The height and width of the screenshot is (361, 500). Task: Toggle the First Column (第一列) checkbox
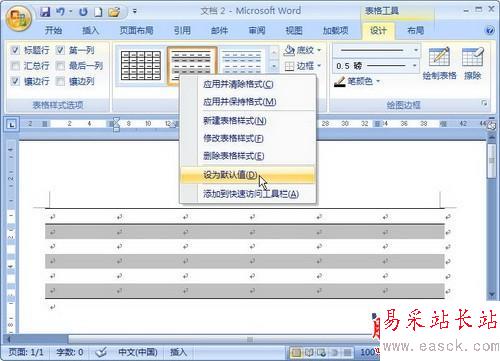pyautogui.click(x=60, y=50)
